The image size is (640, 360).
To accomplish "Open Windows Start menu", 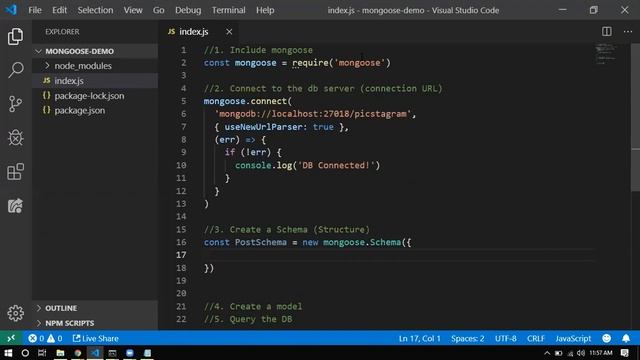I will pyautogui.click(x=8, y=353).
